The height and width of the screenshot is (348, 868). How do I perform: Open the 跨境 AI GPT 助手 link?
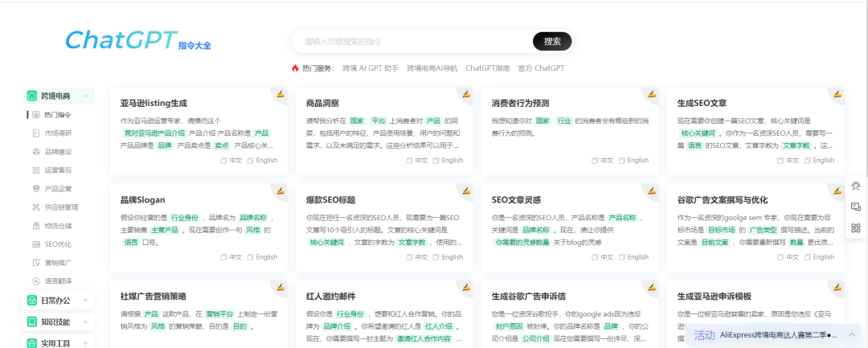[x=371, y=68]
